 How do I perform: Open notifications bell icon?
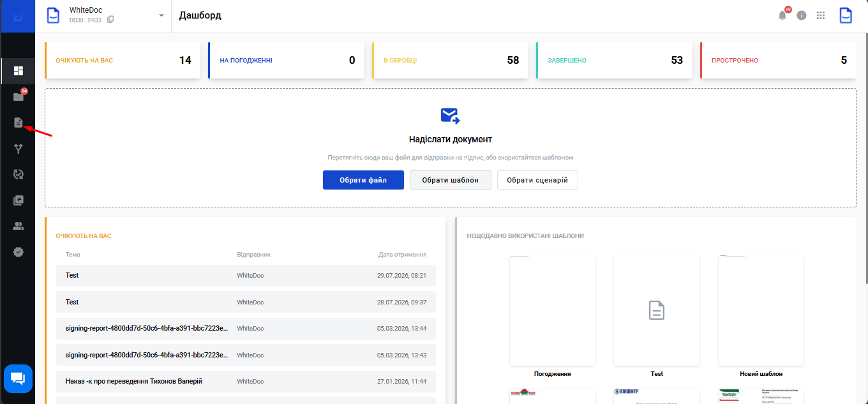[x=782, y=15]
